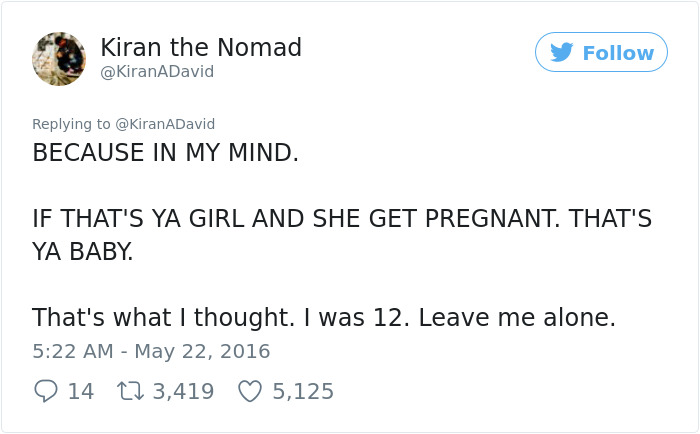Open the Kiran the Nomad display name
The image size is (700, 434).
pyautogui.click(x=201, y=47)
